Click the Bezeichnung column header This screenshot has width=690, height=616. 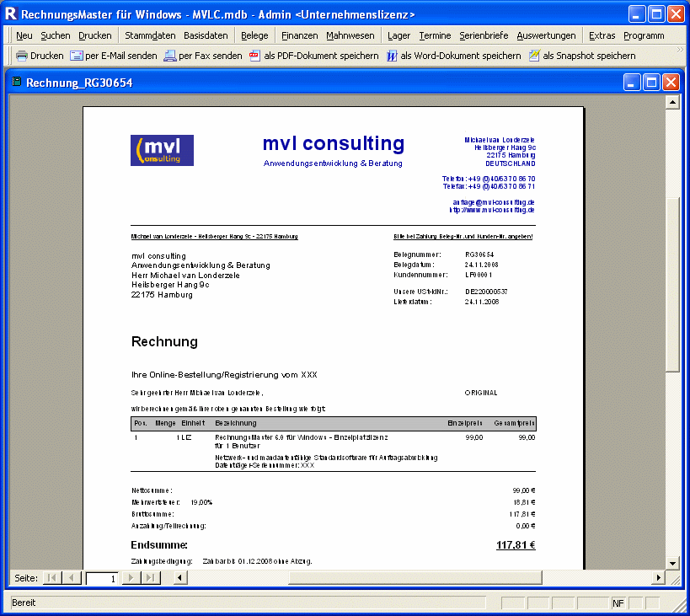point(235,423)
